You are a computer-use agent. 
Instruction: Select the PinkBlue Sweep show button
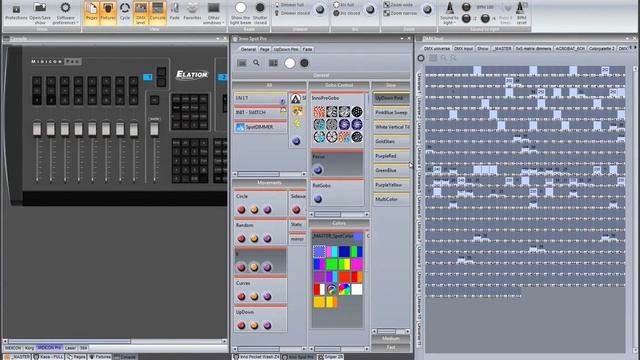[391, 112]
